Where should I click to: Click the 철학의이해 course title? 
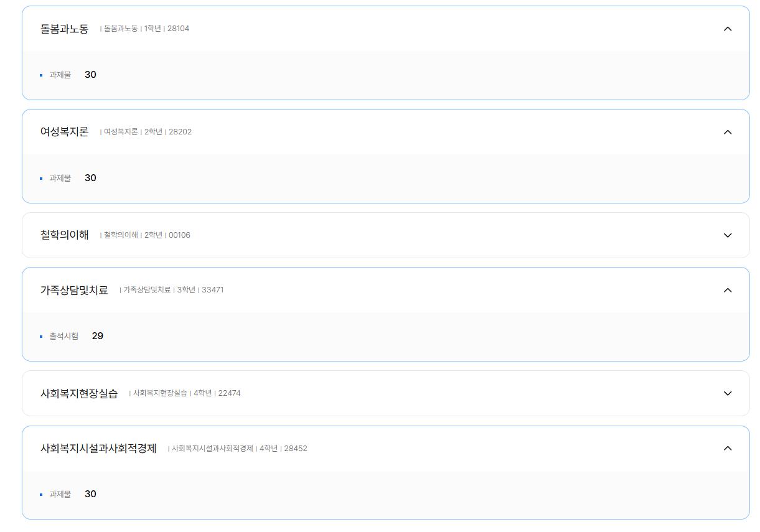tap(65, 235)
